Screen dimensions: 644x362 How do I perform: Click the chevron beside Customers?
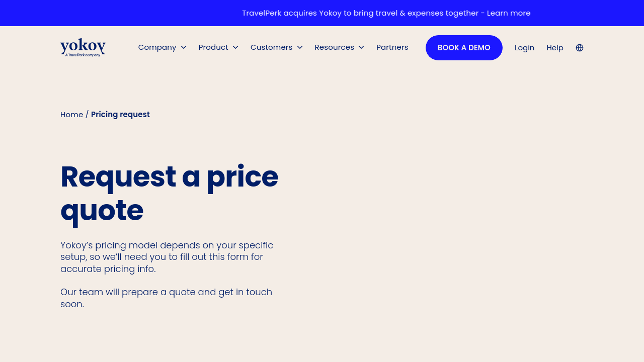click(300, 47)
